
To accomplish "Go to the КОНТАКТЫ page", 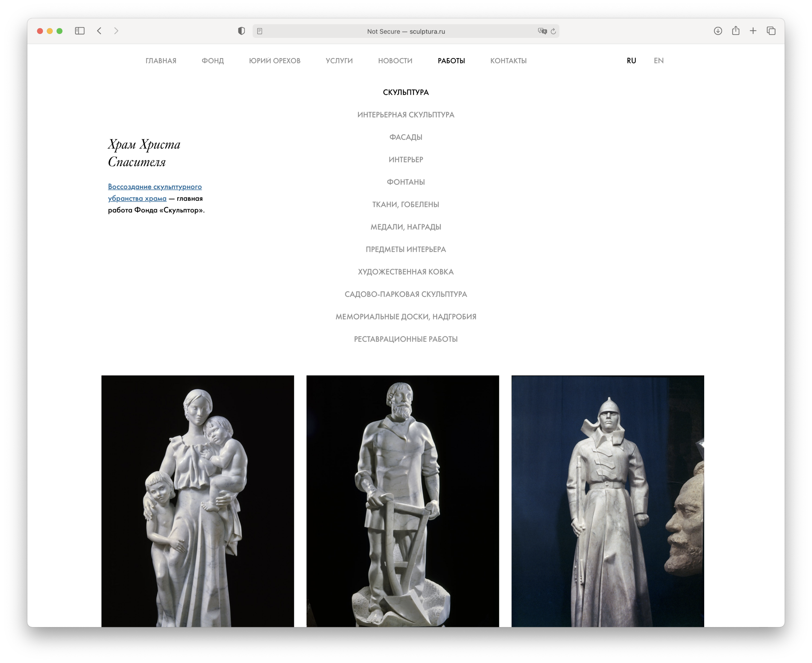I will pyautogui.click(x=508, y=61).
